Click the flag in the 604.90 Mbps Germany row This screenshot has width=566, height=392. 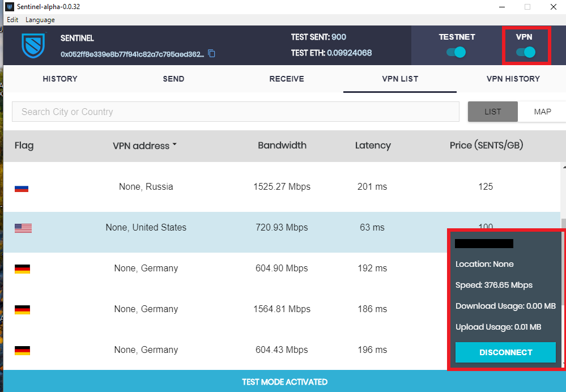23,269
